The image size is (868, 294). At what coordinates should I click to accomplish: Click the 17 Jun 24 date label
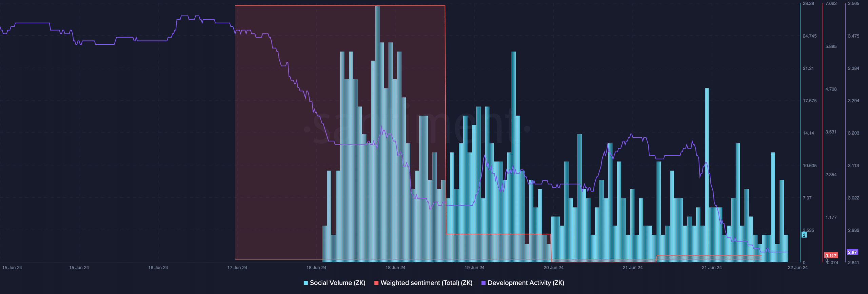pos(237,268)
